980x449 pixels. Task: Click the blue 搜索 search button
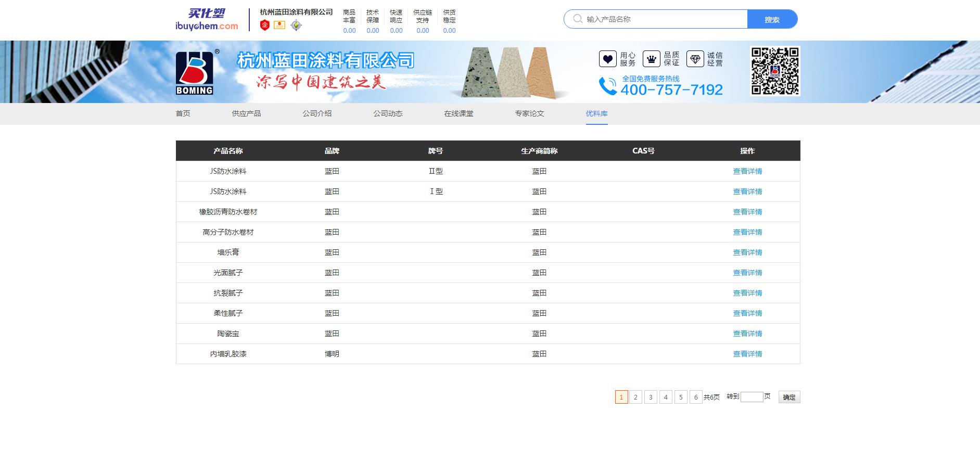tap(772, 19)
